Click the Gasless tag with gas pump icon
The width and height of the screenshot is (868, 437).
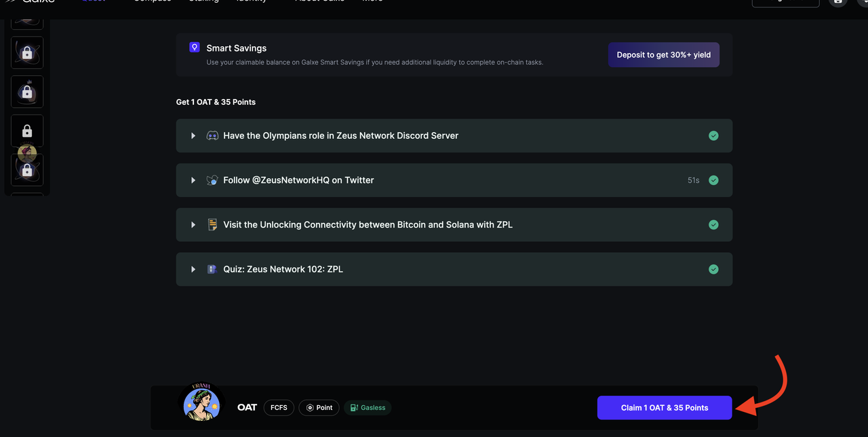368,407
